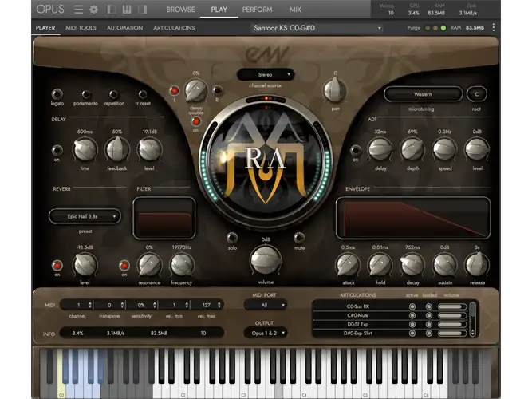The width and height of the screenshot is (532, 399).
Task: Click the pan knob
Action: click(x=335, y=90)
